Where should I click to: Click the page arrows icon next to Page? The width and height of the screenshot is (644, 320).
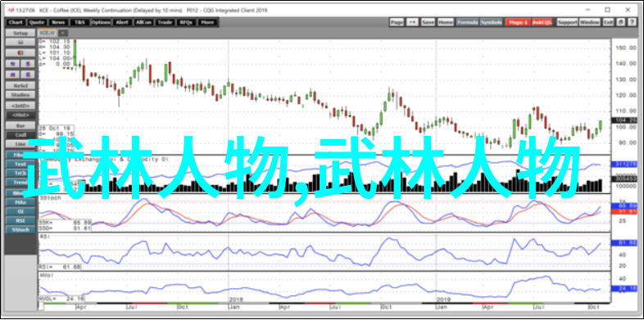click(413, 22)
